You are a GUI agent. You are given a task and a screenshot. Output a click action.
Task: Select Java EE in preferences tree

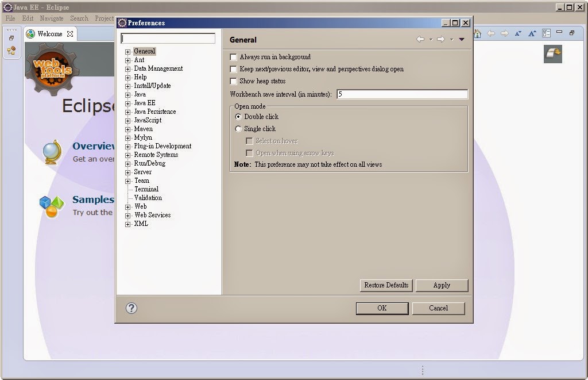145,103
